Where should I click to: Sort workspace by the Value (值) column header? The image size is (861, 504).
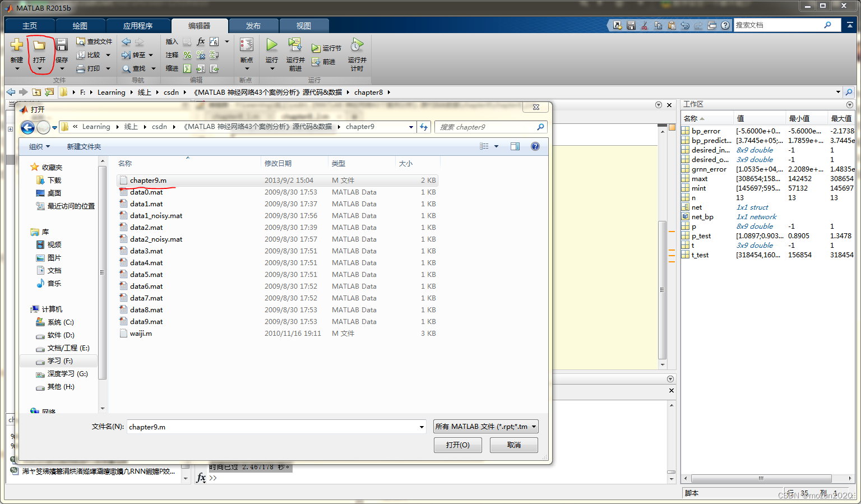[760, 118]
